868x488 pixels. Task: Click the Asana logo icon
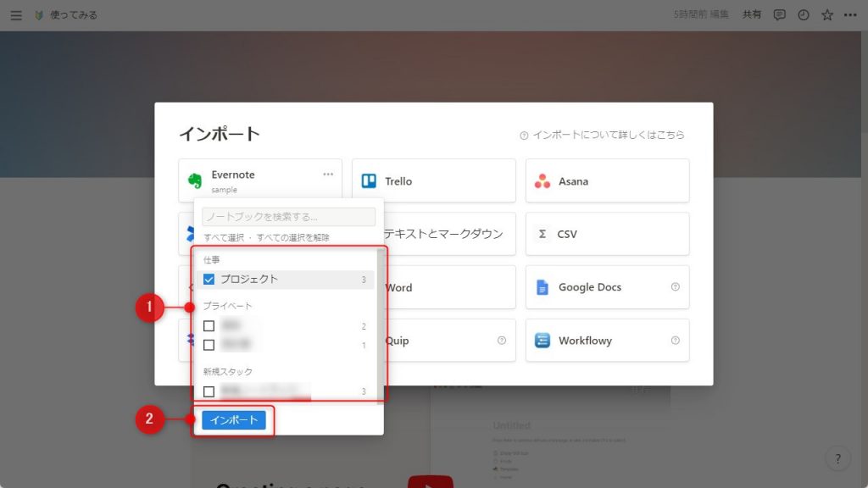click(542, 181)
